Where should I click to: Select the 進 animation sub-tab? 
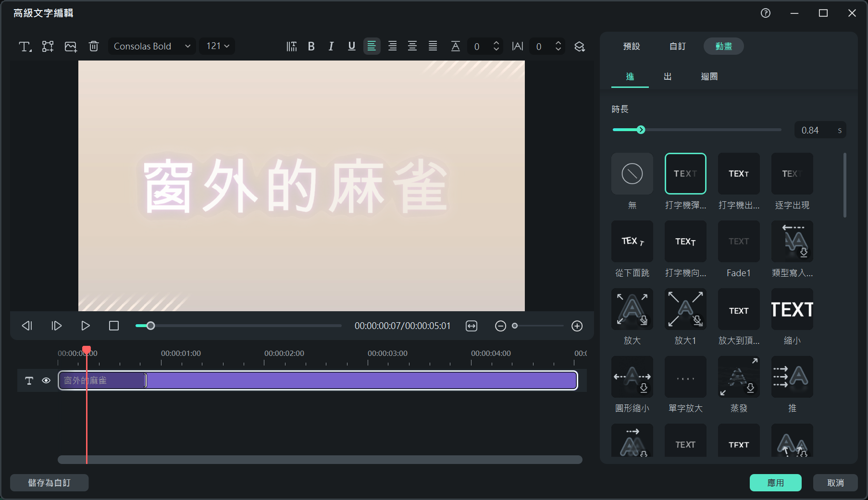point(630,77)
